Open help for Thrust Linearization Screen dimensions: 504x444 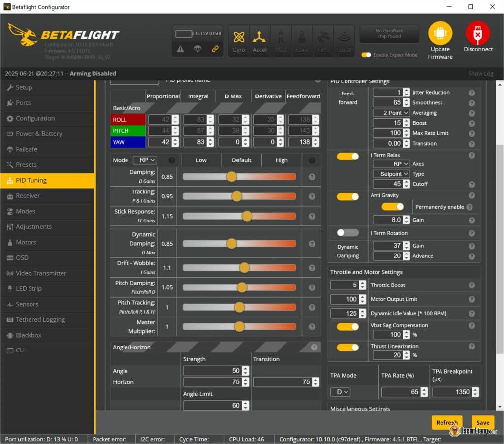(472, 346)
